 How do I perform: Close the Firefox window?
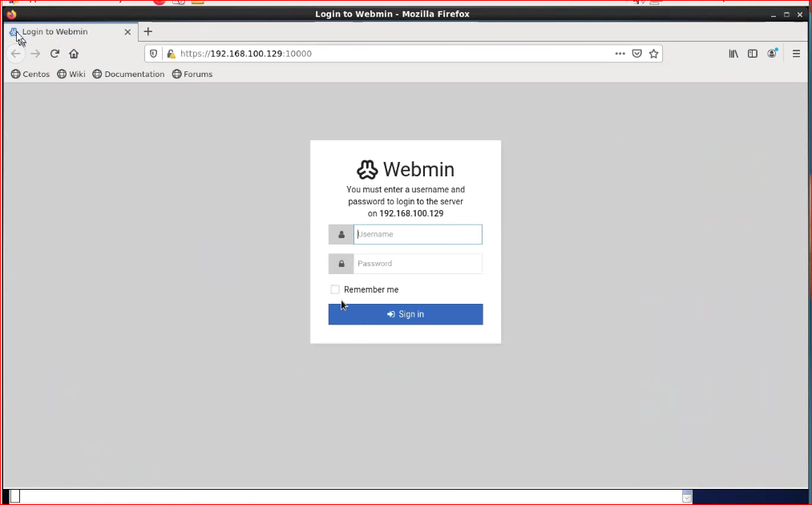click(800, 14)
